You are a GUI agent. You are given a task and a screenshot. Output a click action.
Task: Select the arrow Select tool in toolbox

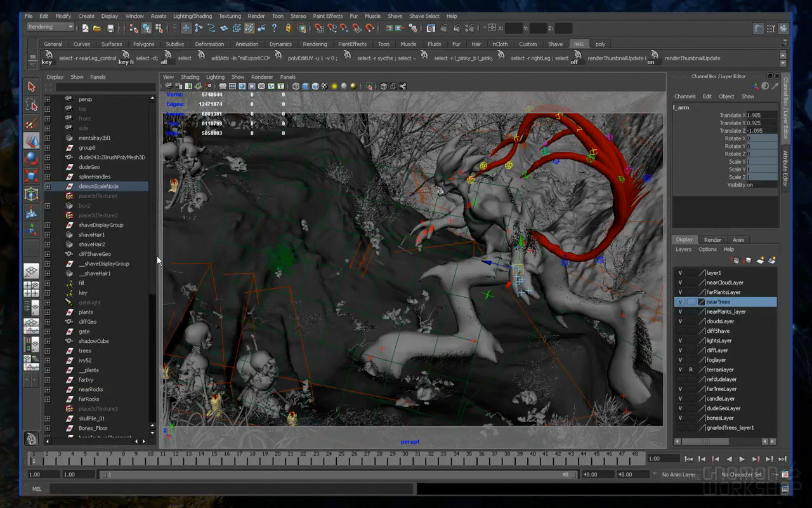click(x=31, y=87)
